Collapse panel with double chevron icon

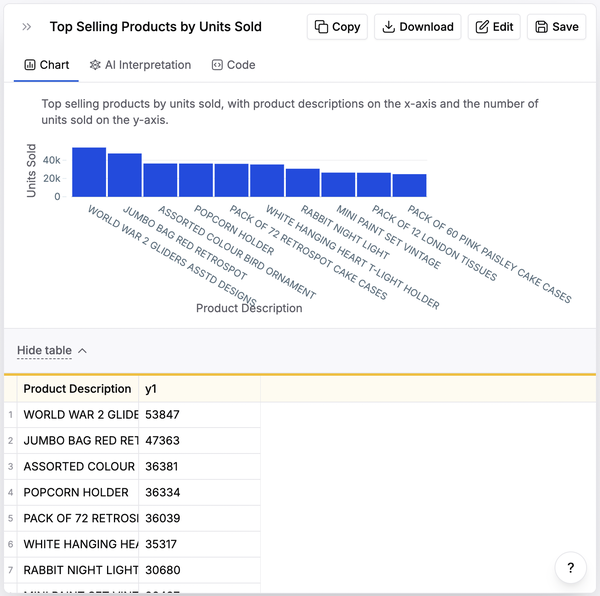26,27
